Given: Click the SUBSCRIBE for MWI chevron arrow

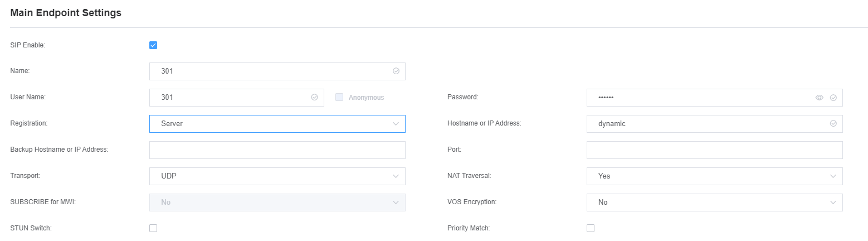Looking at the screenshot, I should tap(396, 203).
